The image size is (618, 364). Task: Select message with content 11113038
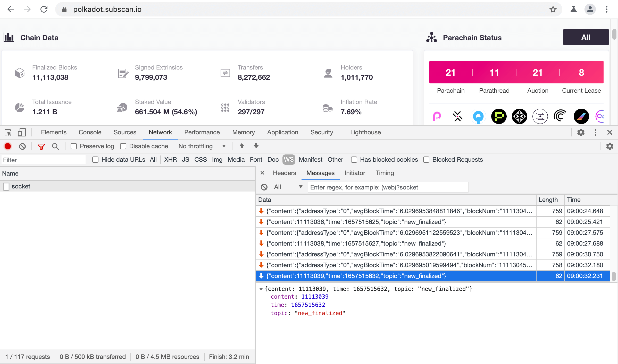click(433, 244)
